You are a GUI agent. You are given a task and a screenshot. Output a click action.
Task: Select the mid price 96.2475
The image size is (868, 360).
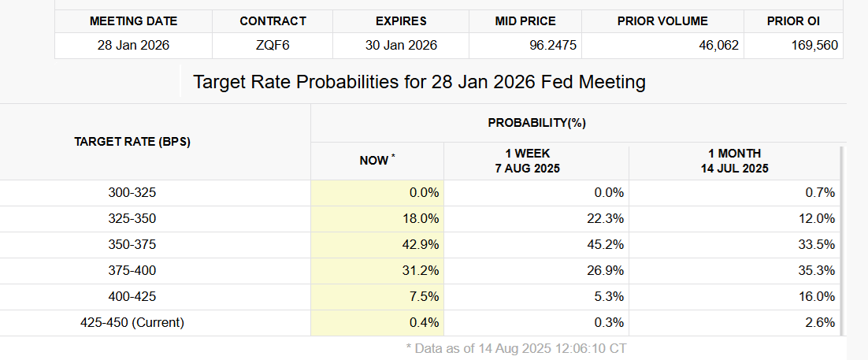pos(553,46)
